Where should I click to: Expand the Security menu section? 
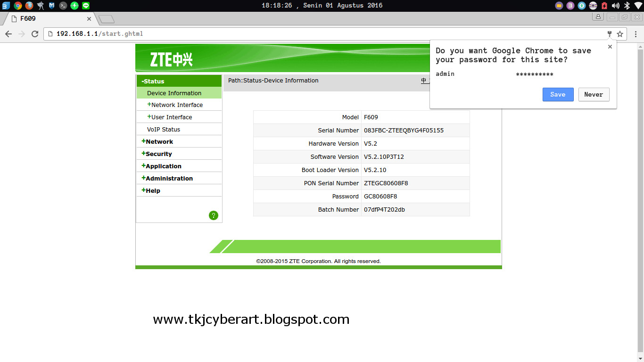click(x=179, y=154)
